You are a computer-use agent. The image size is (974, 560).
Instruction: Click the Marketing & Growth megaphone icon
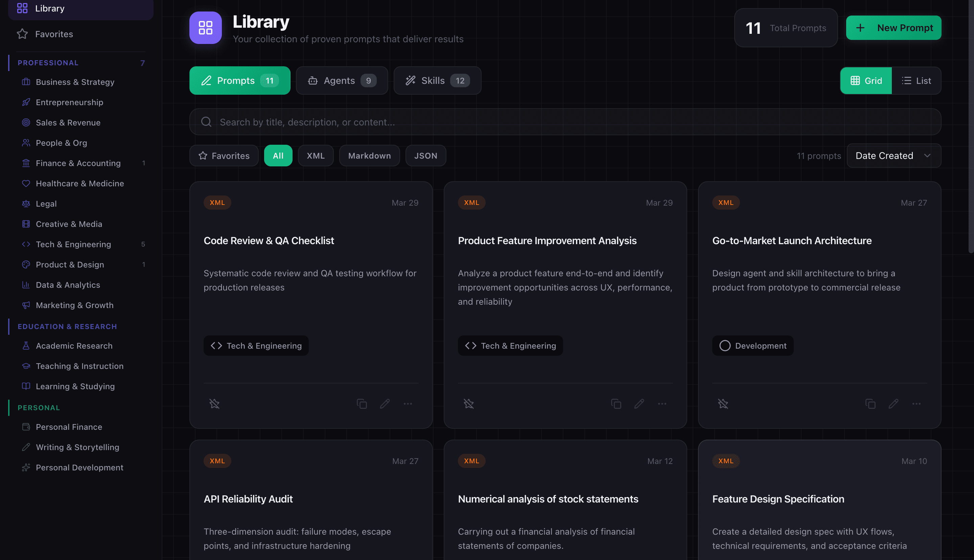[x=26, y=305]
